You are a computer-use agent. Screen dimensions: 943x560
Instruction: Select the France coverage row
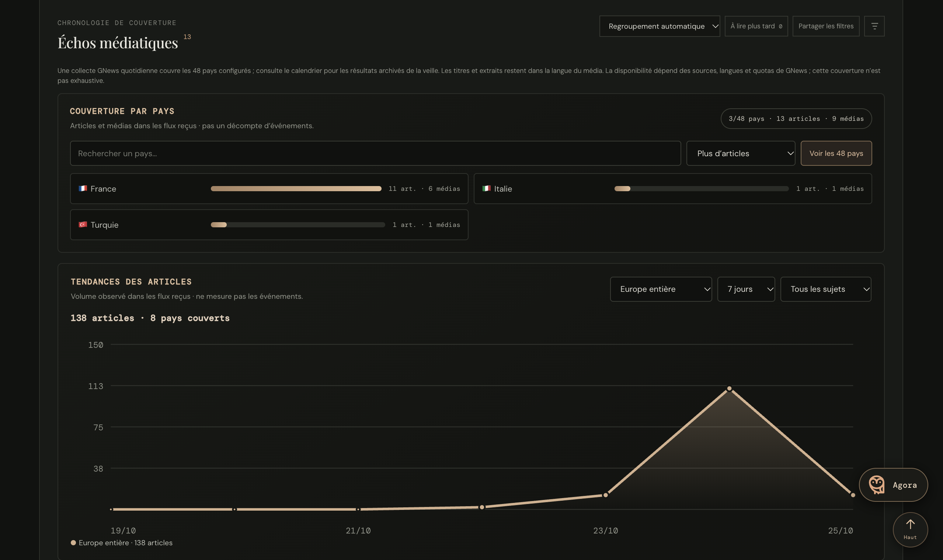point(269,189)
